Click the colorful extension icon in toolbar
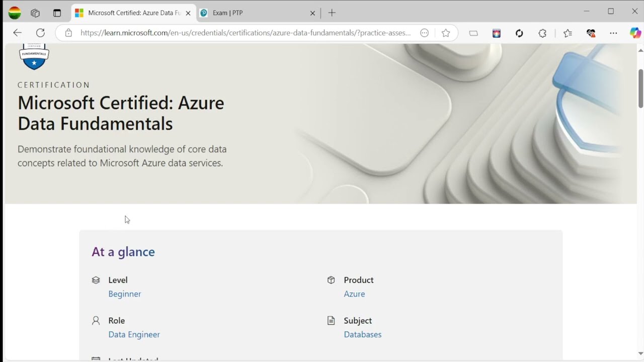The image size is (644, 362). coord(497,33)
